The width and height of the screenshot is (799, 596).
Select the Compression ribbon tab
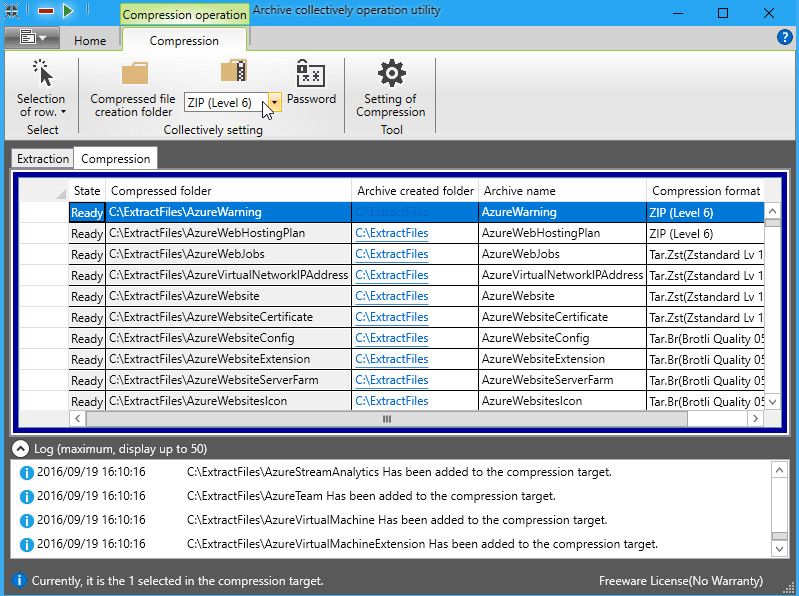point(184,41)
